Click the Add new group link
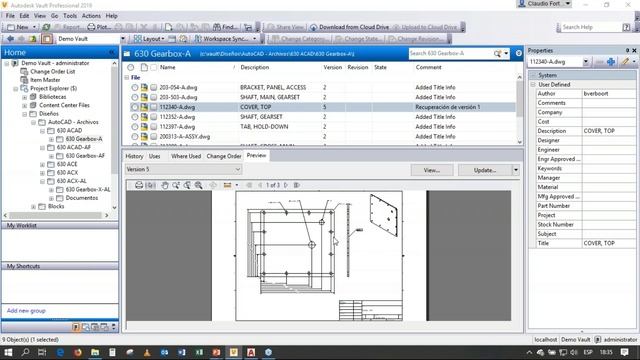 [x=26, y=311]
